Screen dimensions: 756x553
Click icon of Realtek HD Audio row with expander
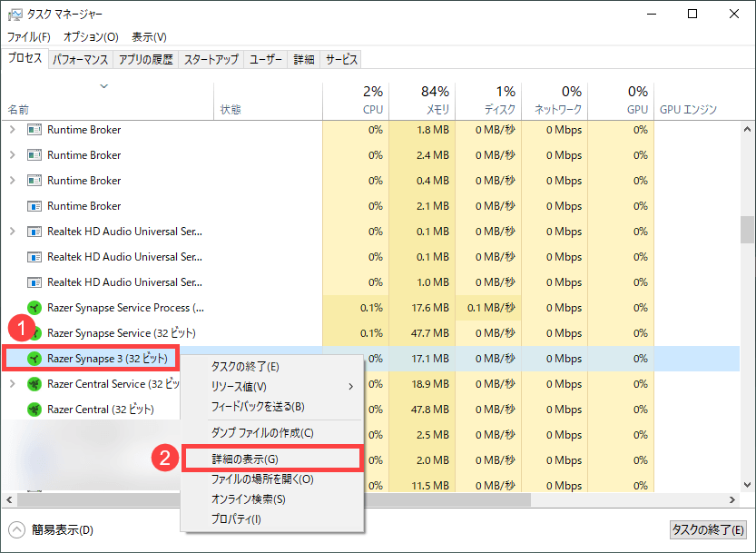34,232
